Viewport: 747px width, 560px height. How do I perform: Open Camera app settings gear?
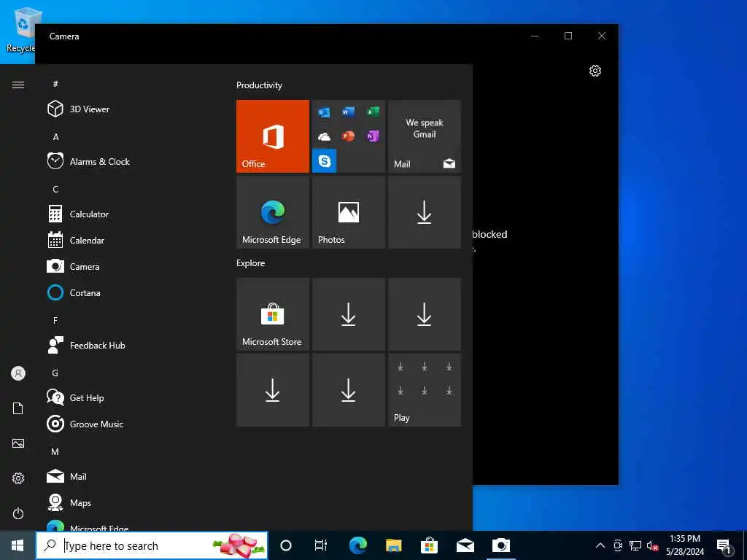point(595,71)
